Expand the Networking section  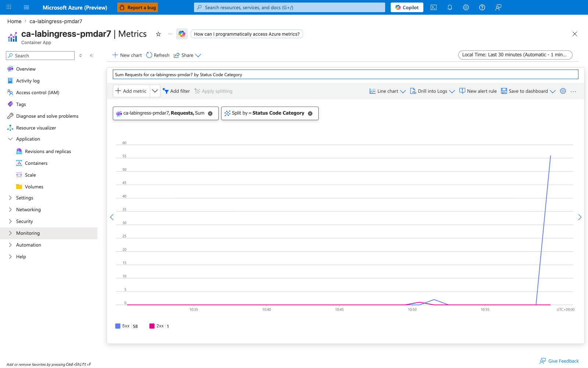(10, 209)
